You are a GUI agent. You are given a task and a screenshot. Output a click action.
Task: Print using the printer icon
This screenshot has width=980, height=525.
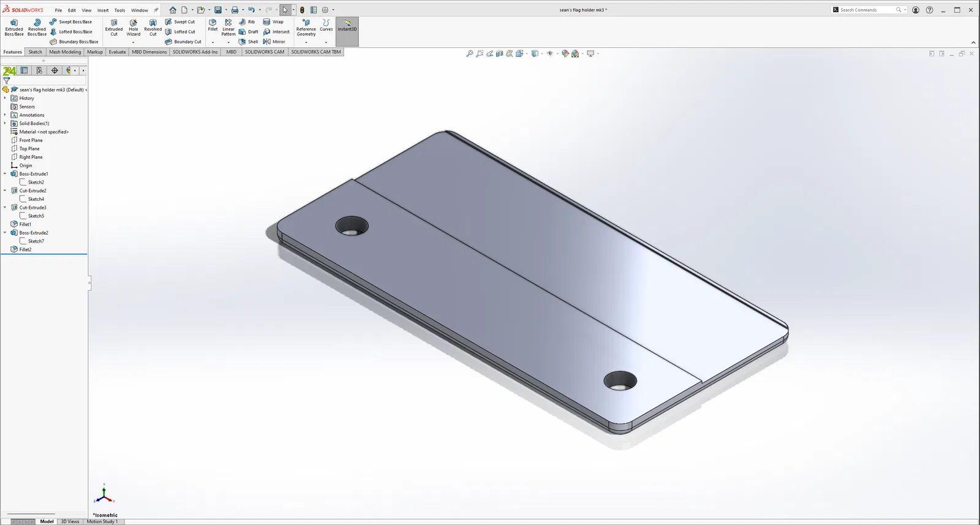(235, 10)
